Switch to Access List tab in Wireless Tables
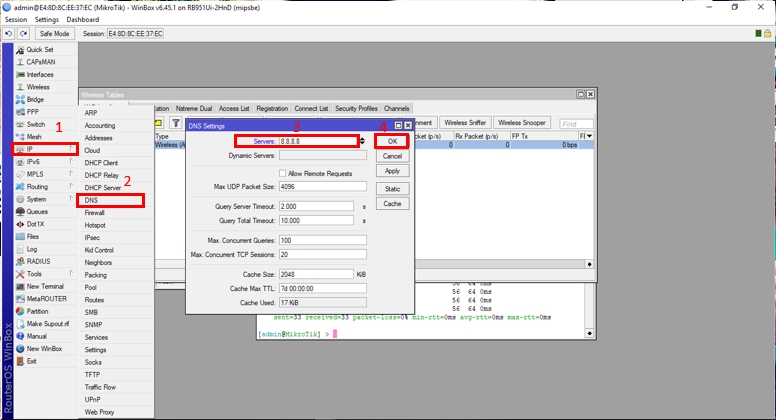The width and height of the screenshot is (776, 420). [234, 108]
